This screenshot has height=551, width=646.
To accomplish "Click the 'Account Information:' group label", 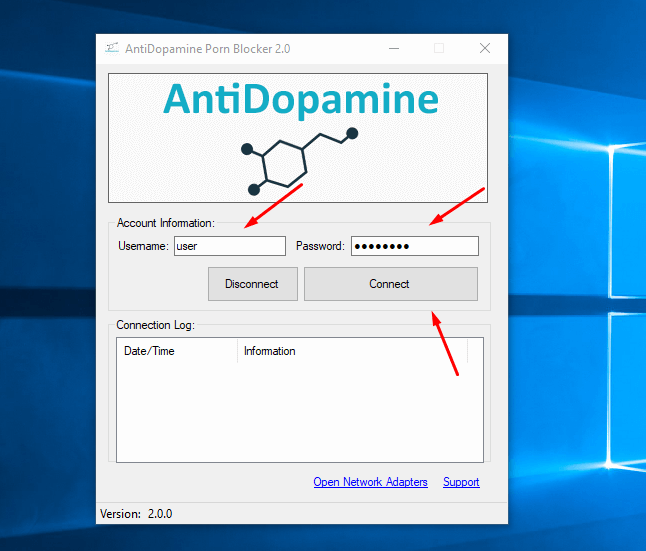I will [166, 223].
